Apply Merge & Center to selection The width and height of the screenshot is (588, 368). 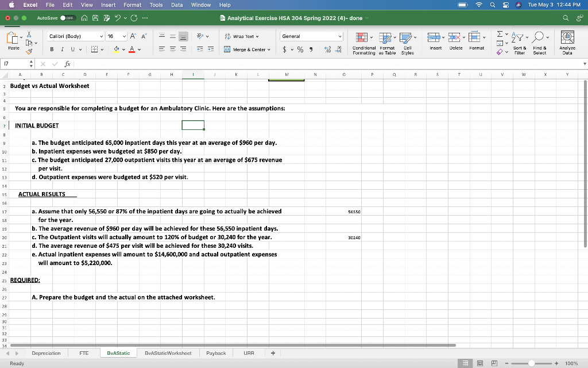point(247,51)
